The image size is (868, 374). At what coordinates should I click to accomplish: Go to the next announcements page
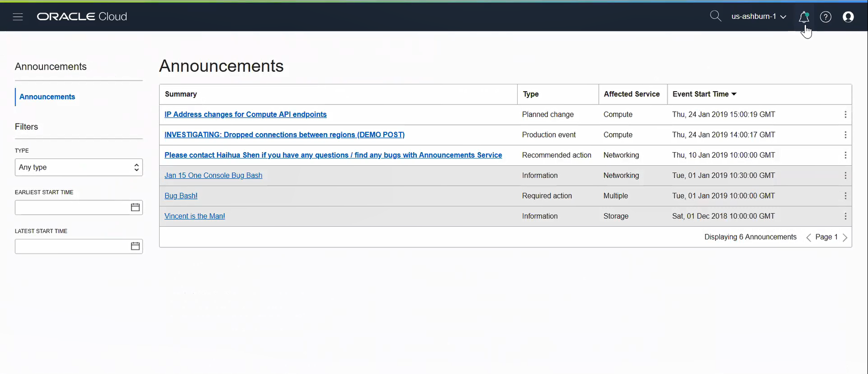(845, 237)
